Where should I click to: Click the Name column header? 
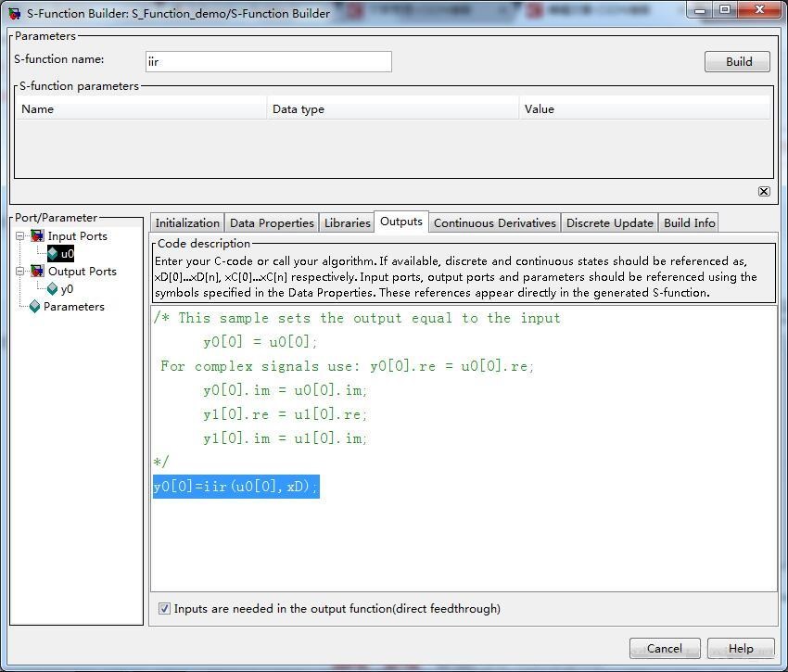[141, 109]
